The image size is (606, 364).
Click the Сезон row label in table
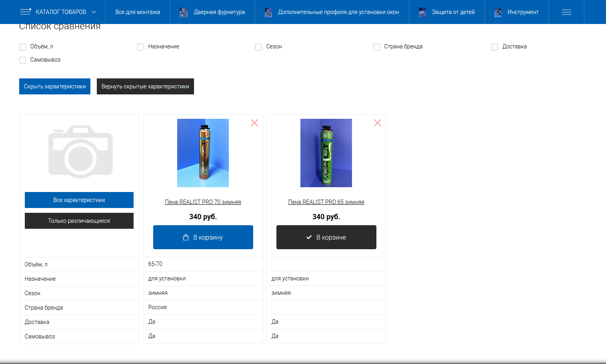[x=32, y=293]
